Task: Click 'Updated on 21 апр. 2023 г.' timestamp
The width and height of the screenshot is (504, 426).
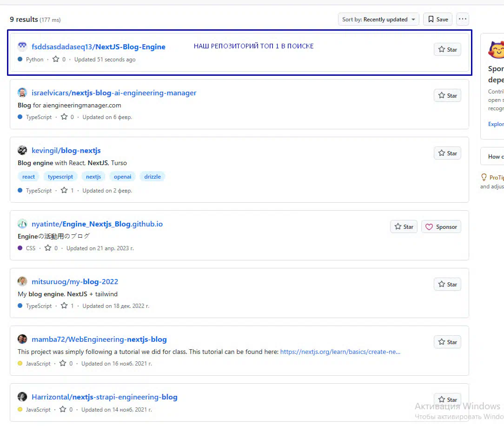Action: (x=100, y=248)
